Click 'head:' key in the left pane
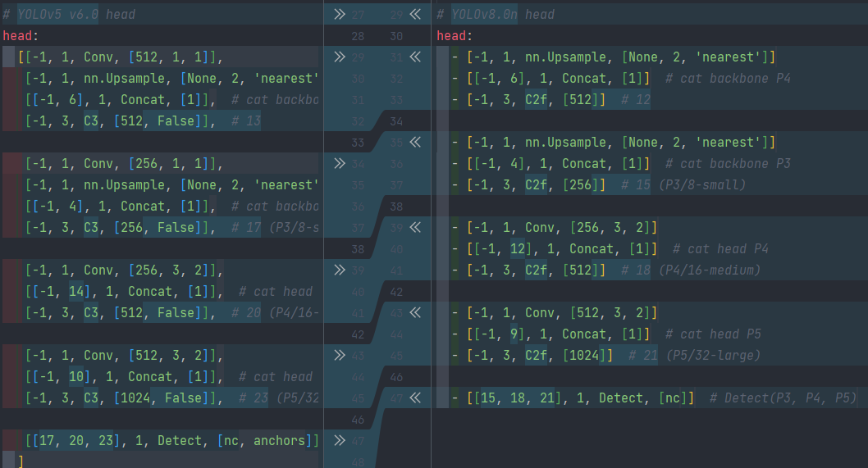This screenshot has height=468, width=868. [x=21, y=36]
